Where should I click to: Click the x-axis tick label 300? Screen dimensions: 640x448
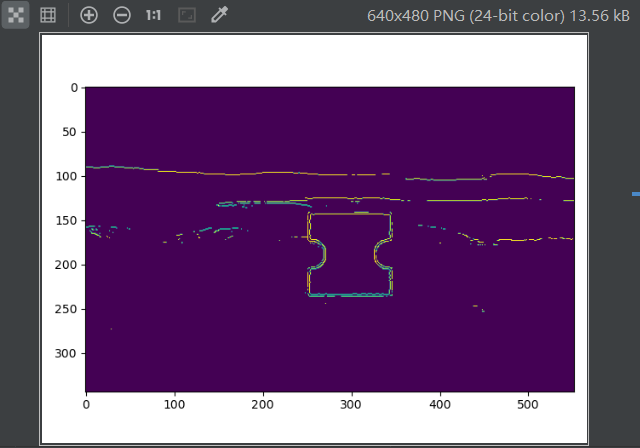point(350,405)
